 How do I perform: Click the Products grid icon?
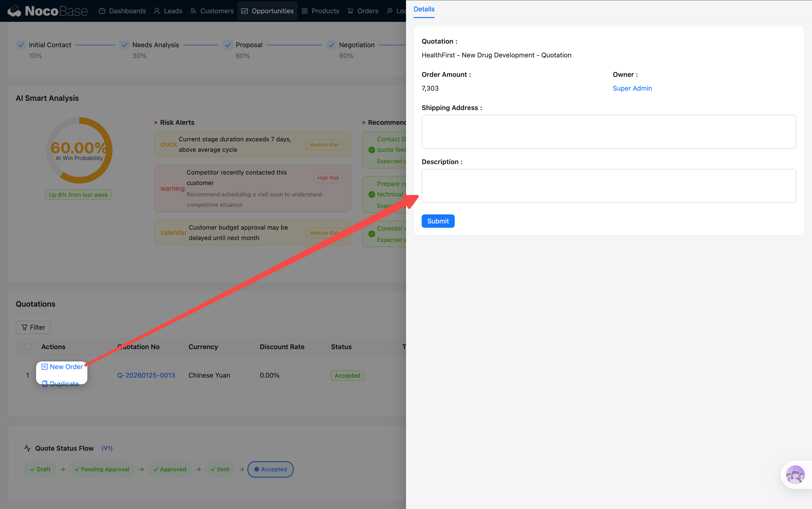(x=305, y=11)
